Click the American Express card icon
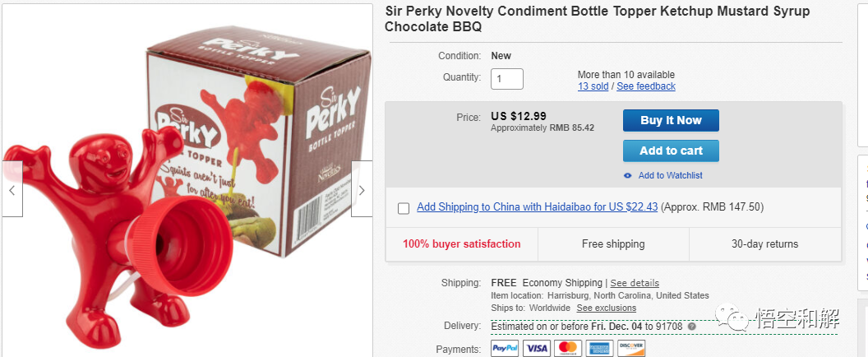 point(599,349)
